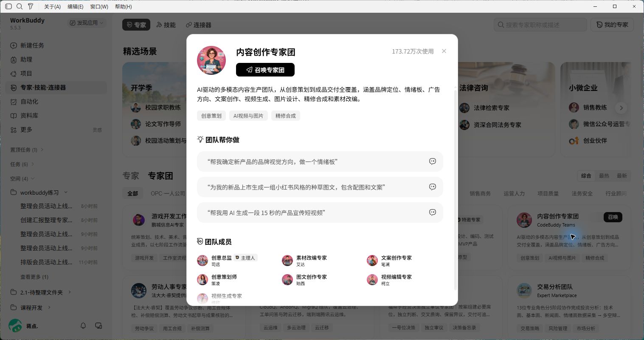Screen dimensions: 644x340
Task: Expand the 2.1-待整理文件夹 folder
Action: [x=70, y=292]
